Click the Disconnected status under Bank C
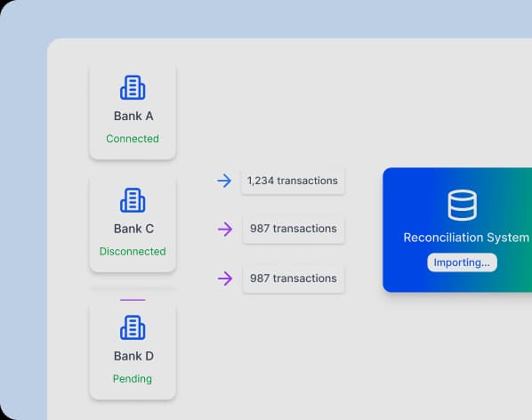532x420 pixels. point(133,252)
